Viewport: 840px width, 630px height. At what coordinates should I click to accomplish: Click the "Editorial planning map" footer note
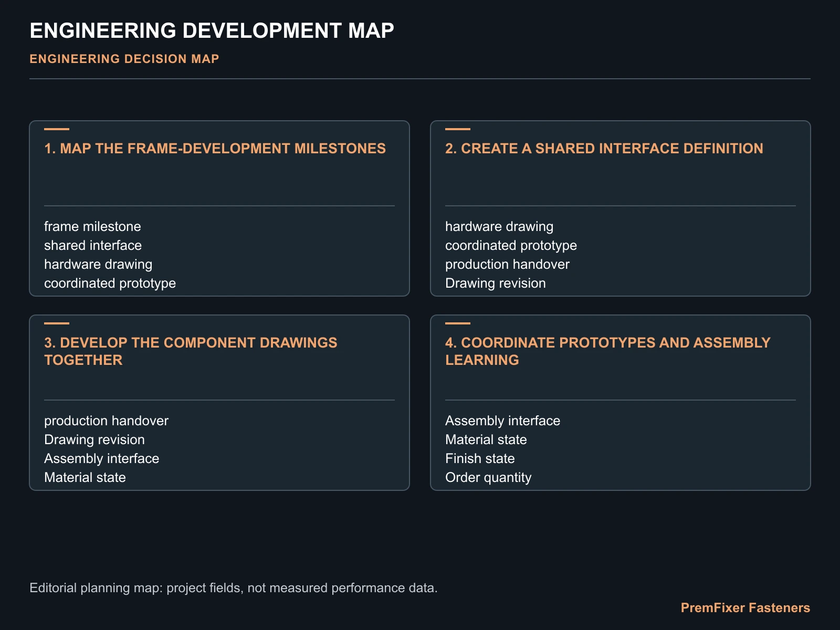(x=234, y=587)
